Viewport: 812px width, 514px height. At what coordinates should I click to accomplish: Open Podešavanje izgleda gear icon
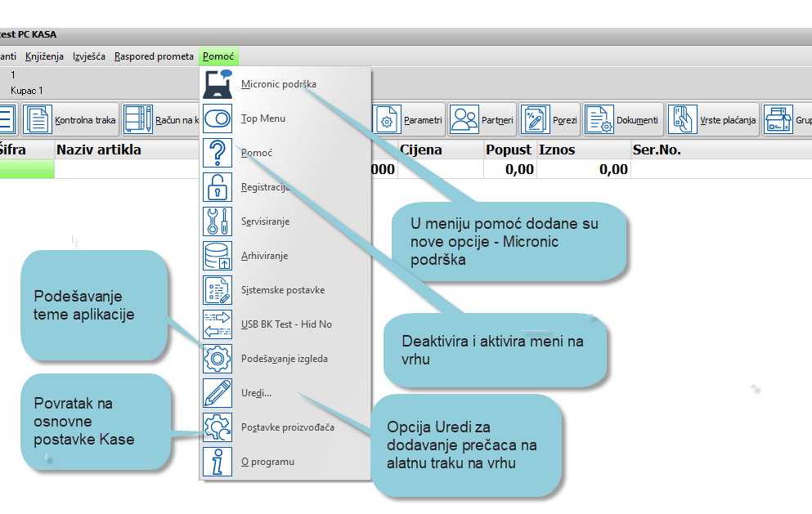[218, 359]
